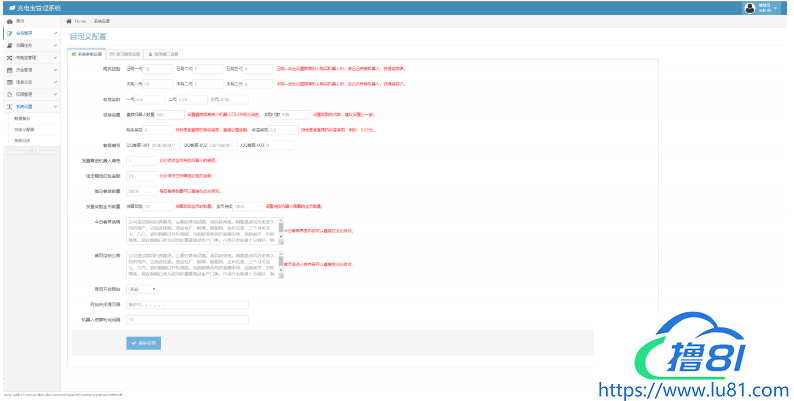
Task: Click the home icon in the breadcrumb
Action: 69,21
